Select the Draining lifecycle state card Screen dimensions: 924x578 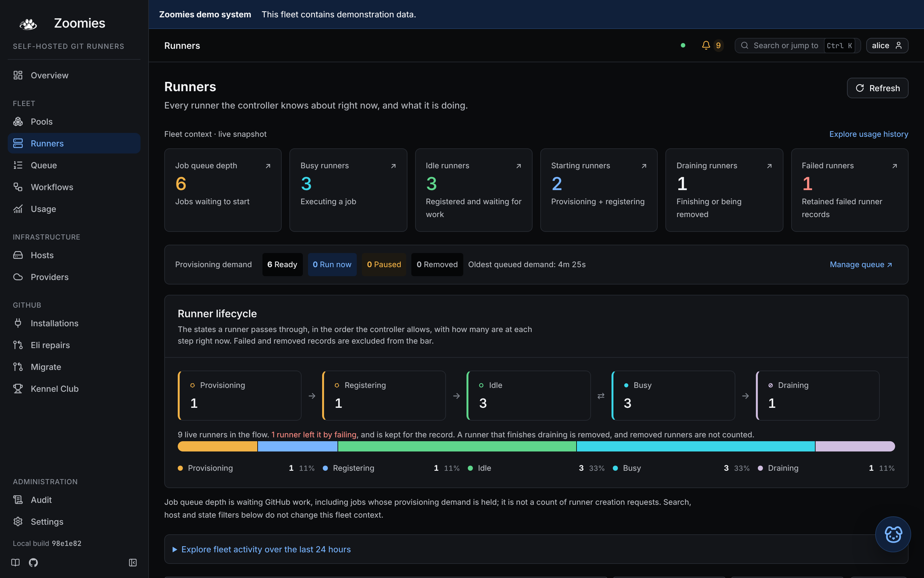pos(817,396)
